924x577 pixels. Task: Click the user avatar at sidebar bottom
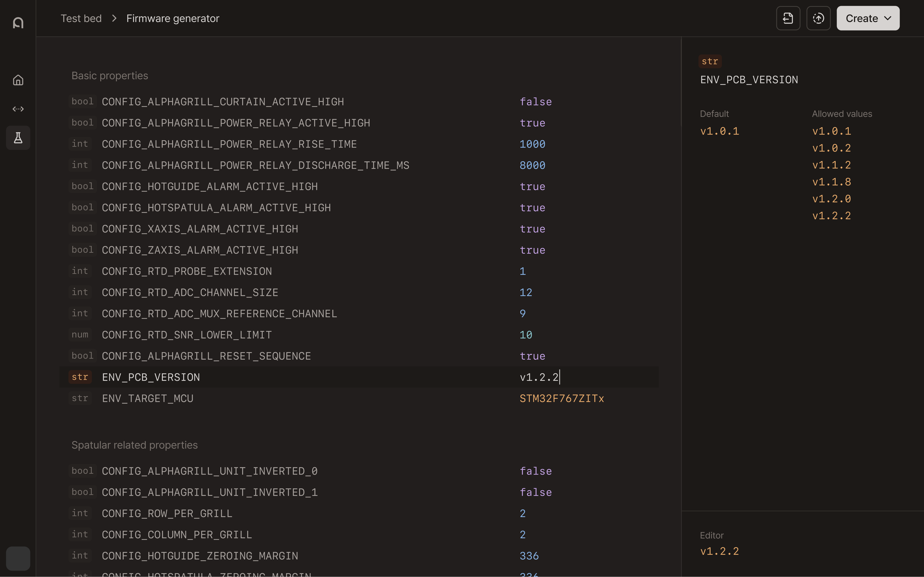coord(18,558)
